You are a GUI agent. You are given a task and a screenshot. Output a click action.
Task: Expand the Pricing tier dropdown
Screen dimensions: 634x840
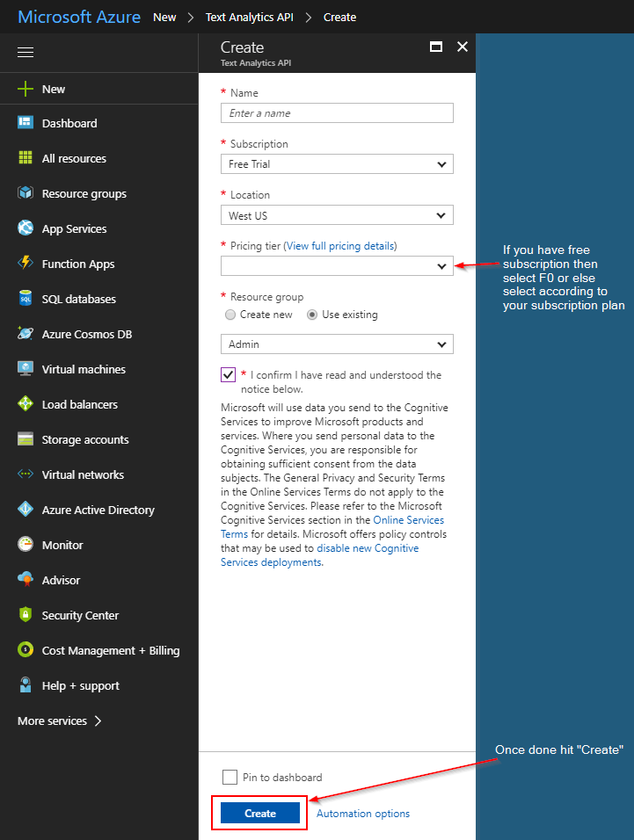click(x=337, y=265)
